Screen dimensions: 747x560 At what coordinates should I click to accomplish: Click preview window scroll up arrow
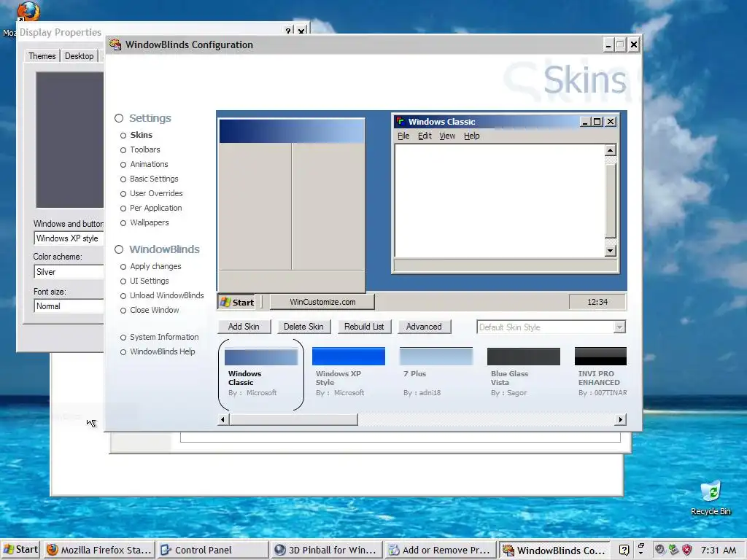(611, 150)
